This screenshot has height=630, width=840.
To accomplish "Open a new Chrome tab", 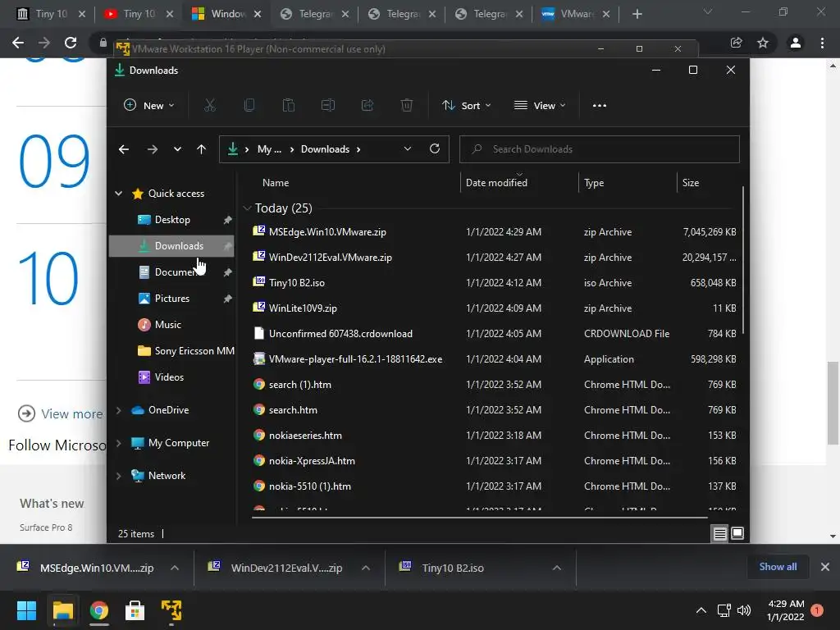I will [637, 14].
